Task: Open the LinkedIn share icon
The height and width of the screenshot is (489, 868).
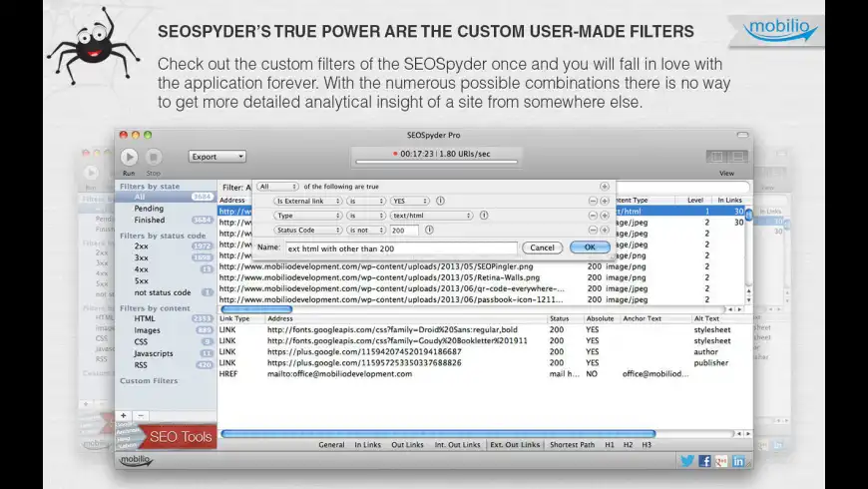Action: point(738,461)
